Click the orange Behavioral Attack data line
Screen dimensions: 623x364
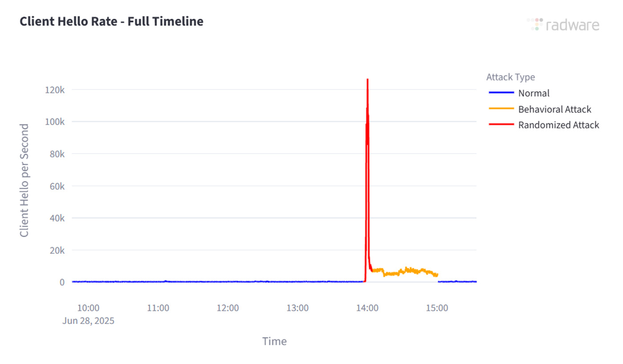tap(405, 271)
